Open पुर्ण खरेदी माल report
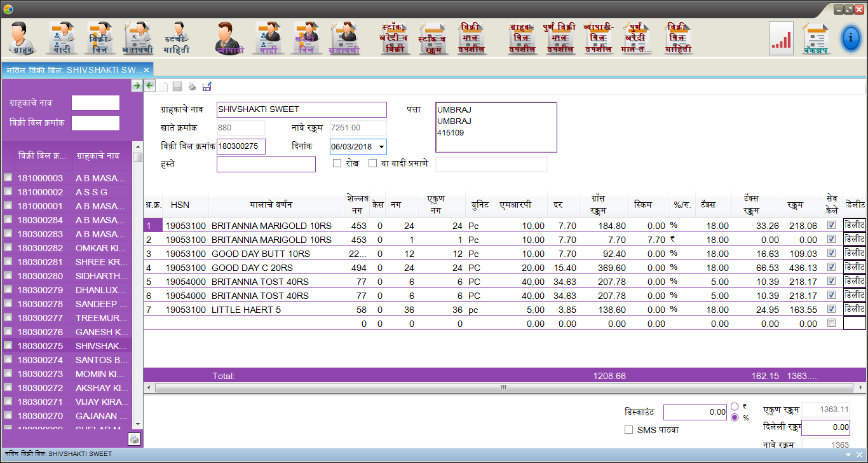This screenshot has height=463, width=868. 637,38
